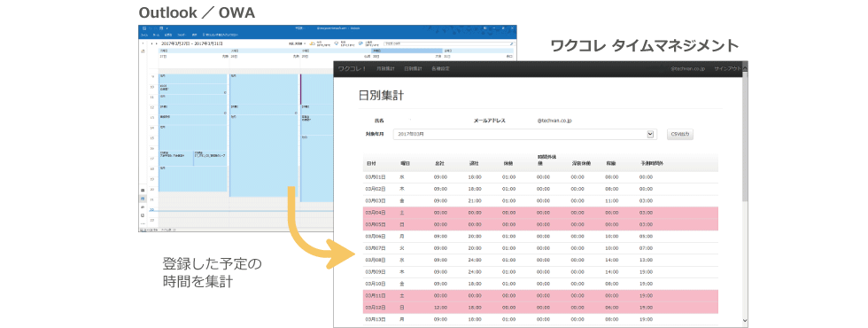Select the 03月01日 date cell

376,177
